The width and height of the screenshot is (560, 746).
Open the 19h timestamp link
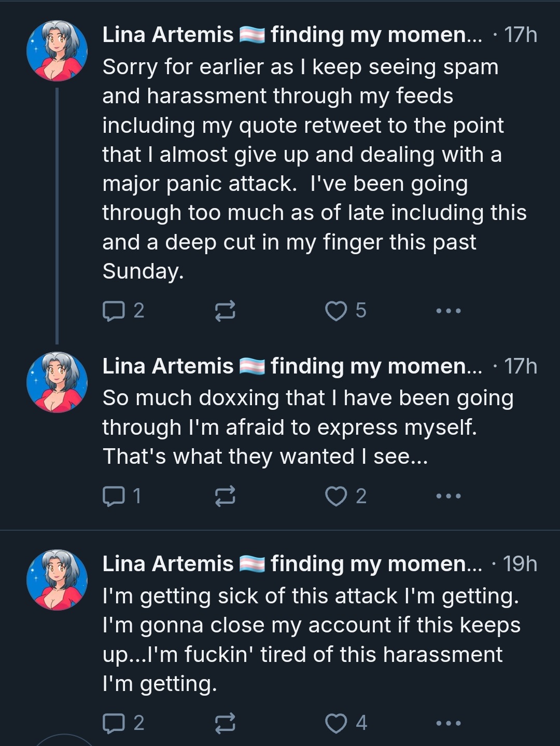520,564
